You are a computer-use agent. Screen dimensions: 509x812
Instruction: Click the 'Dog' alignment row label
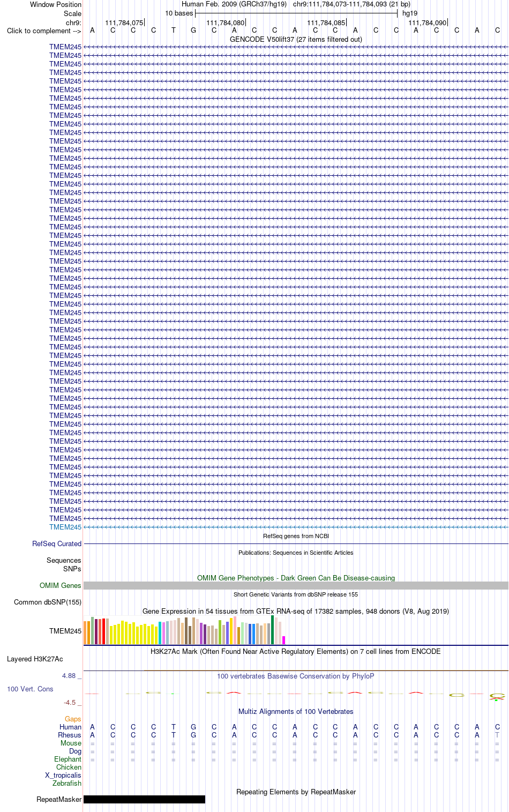point(75,751)
